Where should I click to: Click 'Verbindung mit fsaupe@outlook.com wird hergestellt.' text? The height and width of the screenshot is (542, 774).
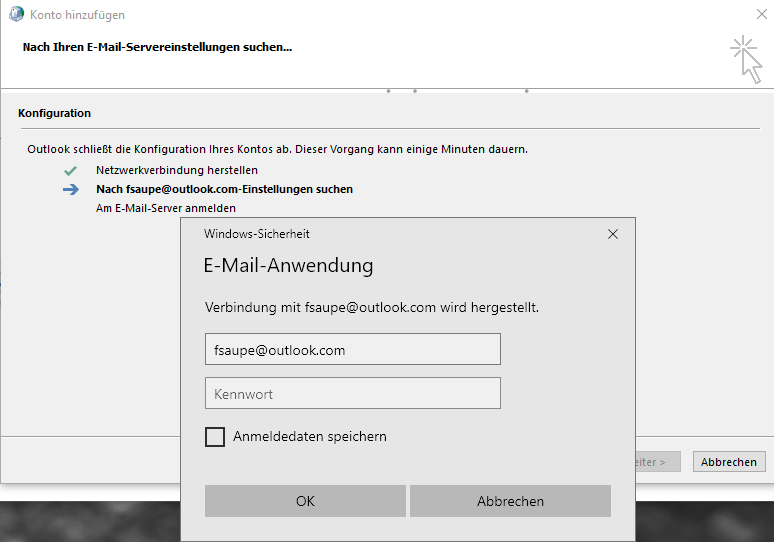click(x=372, y=308)
